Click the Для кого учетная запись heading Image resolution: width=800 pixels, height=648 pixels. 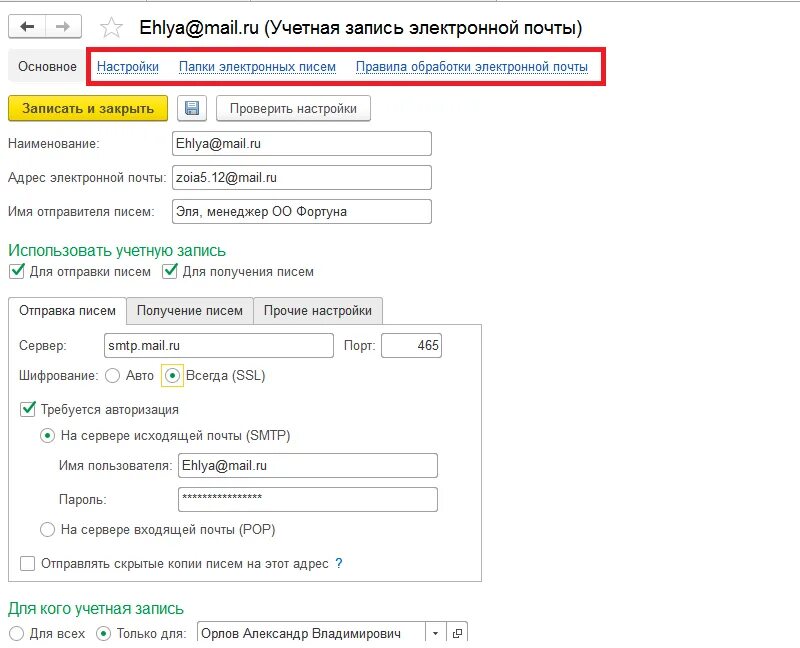point(96,608)
